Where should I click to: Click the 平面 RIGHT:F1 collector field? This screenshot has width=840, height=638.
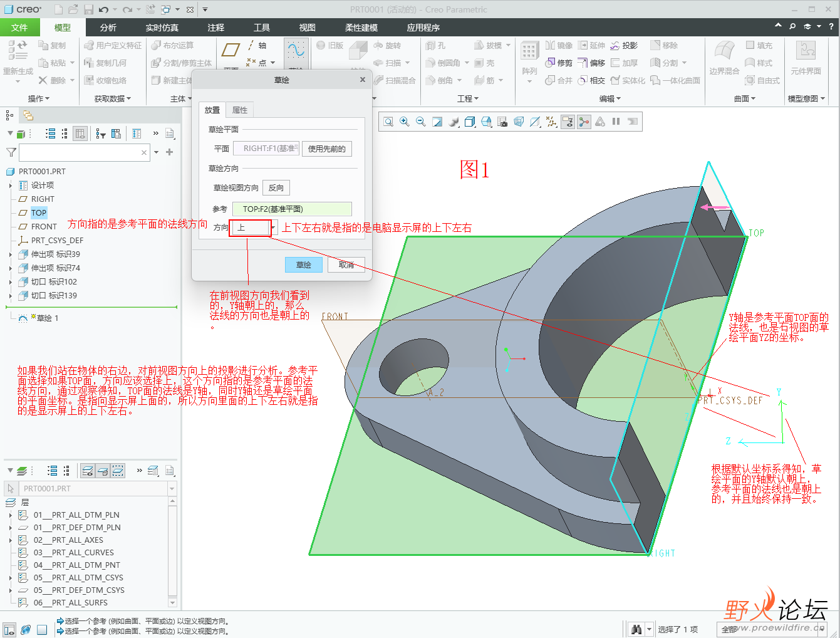coord(266,149)
